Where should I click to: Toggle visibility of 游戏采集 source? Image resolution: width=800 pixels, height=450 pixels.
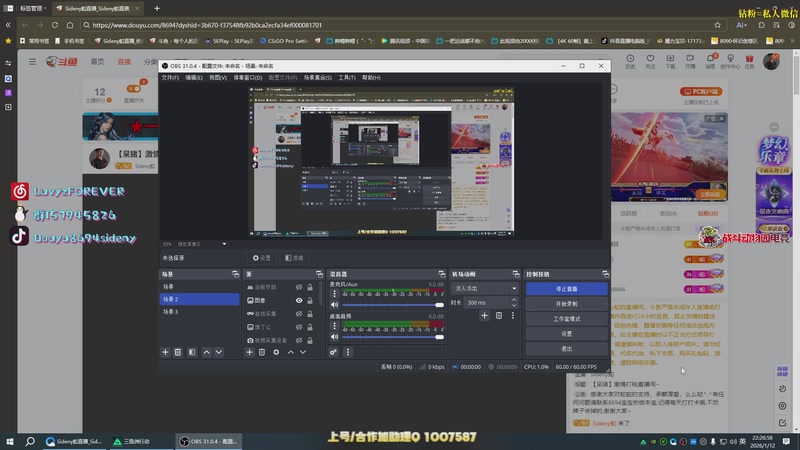click(x=299, y=313)
